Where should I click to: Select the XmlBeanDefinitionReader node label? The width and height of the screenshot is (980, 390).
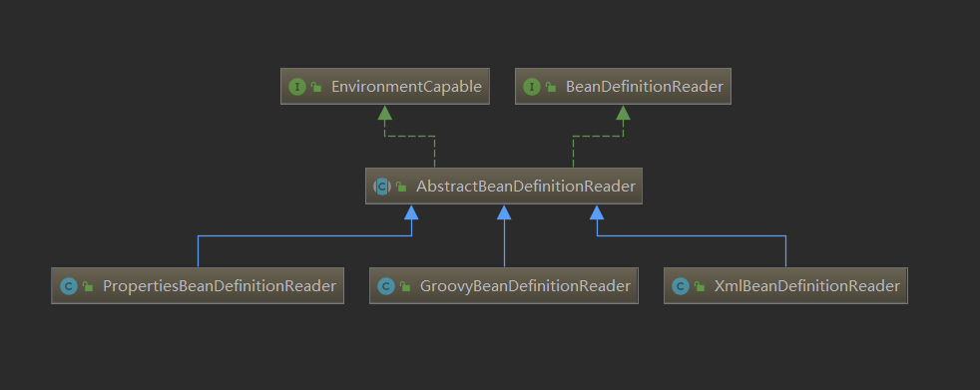coord(807,286)
